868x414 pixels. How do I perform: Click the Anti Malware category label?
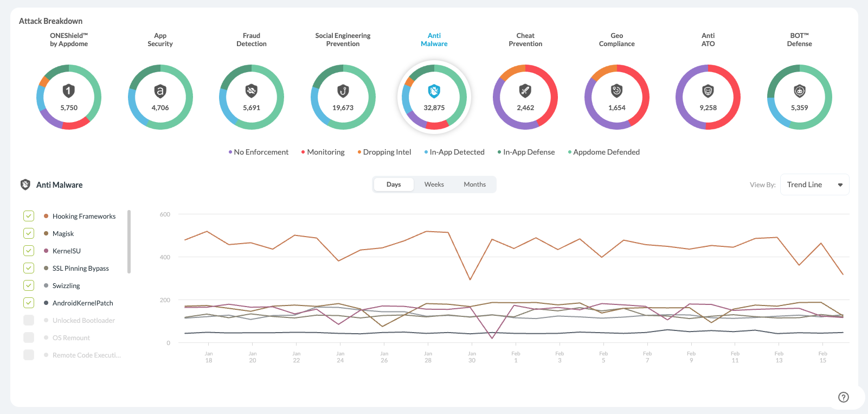(434, 40)
